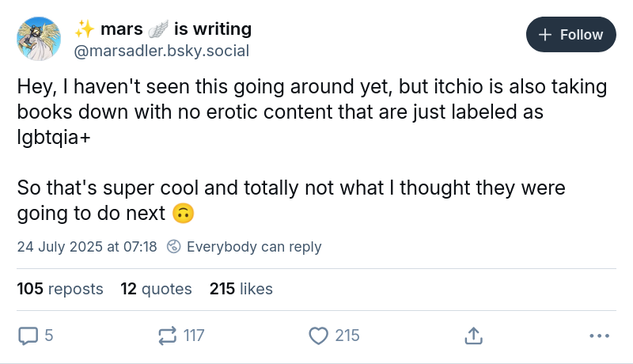Click the upside-down face emoji in the post

[183, 213]
